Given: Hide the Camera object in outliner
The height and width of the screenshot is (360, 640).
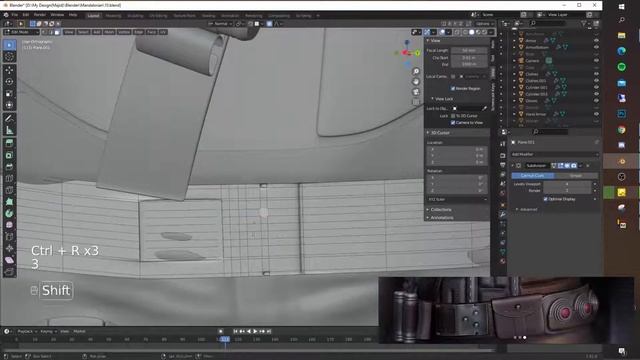Looking at the screenshot, I should (x=596, y=60).
